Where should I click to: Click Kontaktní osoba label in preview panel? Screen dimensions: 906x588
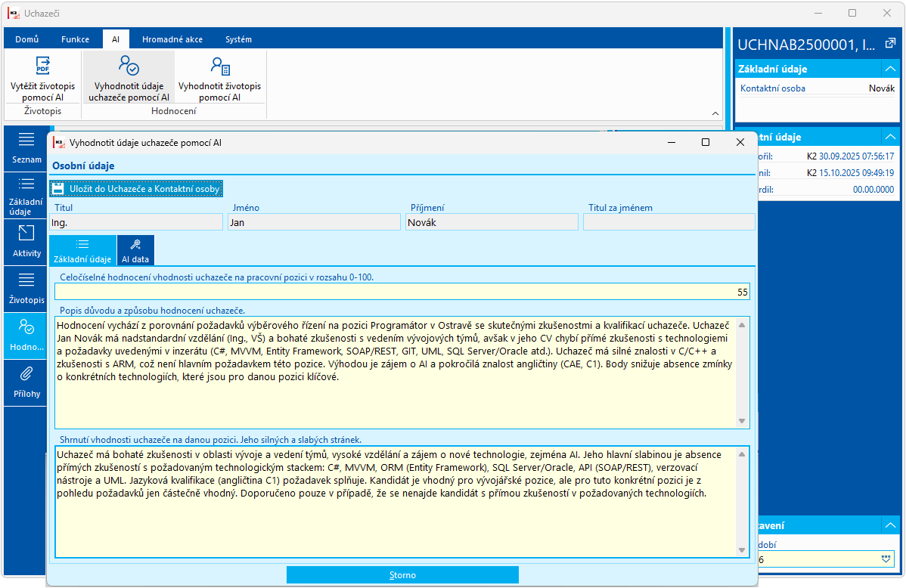coord(773,88)
